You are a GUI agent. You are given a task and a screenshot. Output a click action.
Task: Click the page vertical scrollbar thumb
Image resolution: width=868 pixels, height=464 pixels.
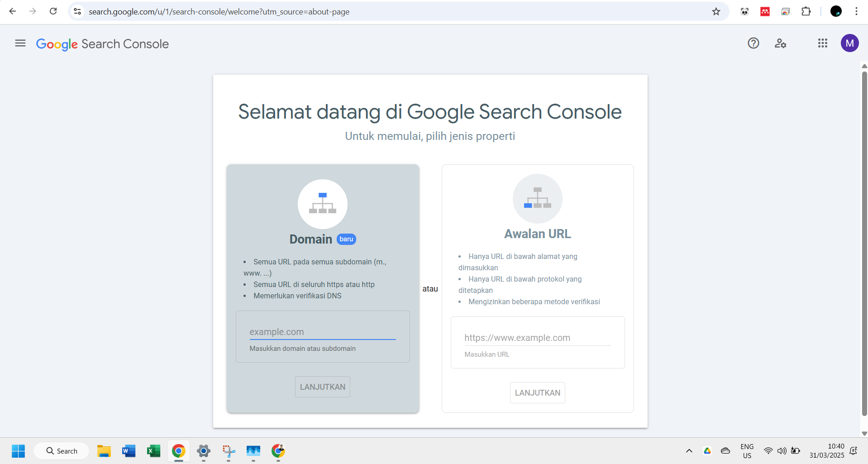pyautogui.click(x=864, y=244)
